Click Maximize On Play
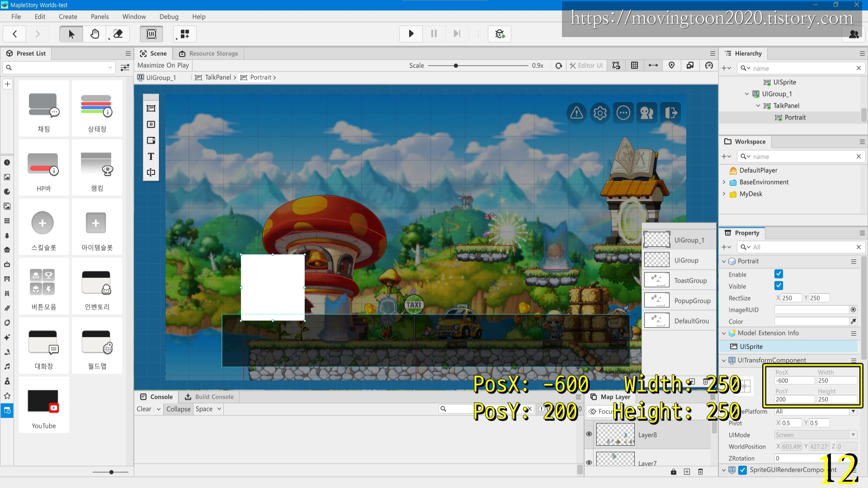The width and height of the screenshot is (868, 488). tap(163, 65)
